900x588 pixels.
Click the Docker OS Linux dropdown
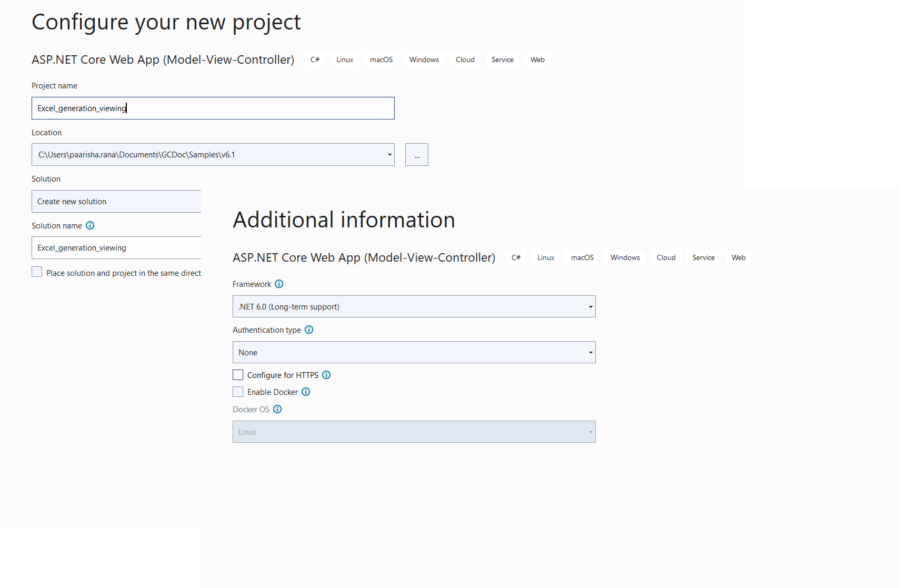coord(414,432)
